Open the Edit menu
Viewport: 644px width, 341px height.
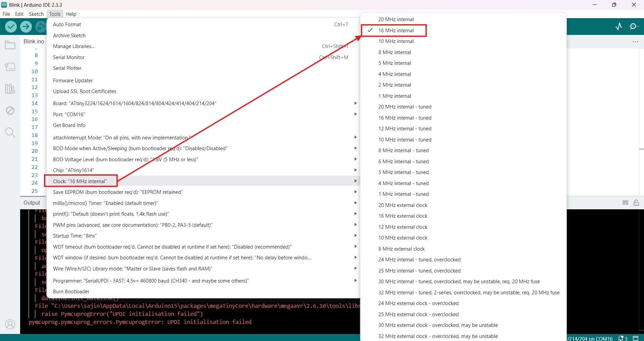point(19,14)
